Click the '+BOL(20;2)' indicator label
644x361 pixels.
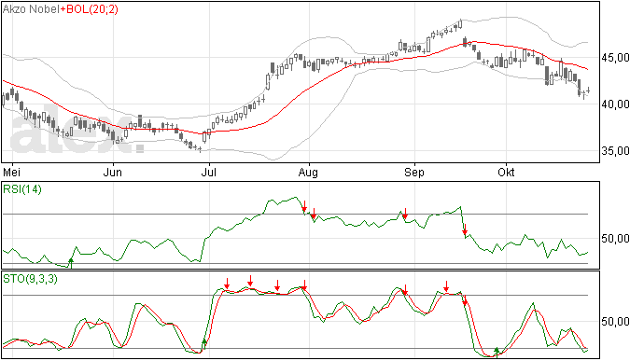89,9
